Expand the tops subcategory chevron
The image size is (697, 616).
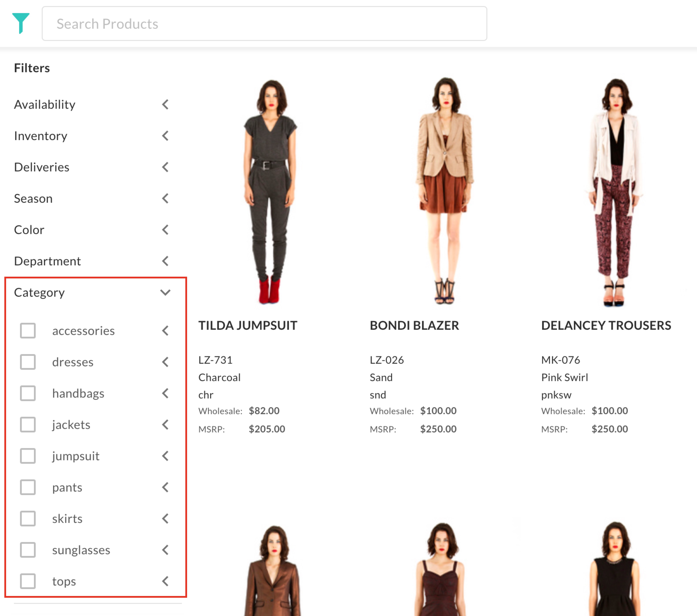(x=165, y=581)
